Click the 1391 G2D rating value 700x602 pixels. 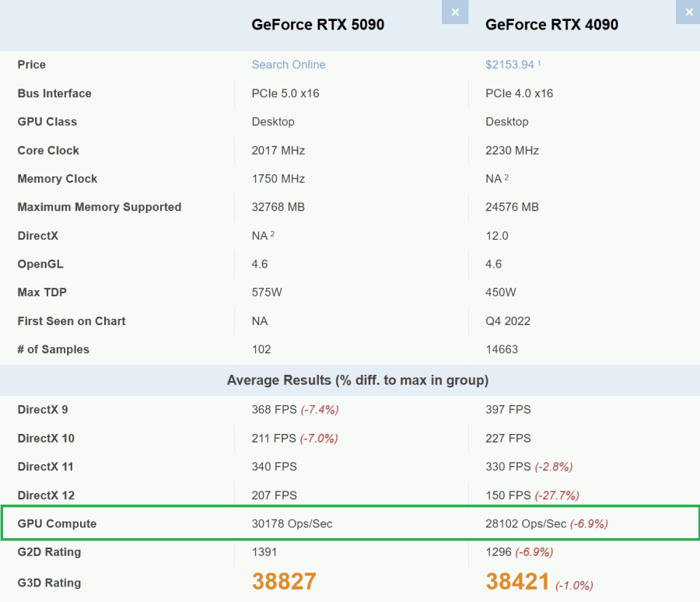point(264,552)
